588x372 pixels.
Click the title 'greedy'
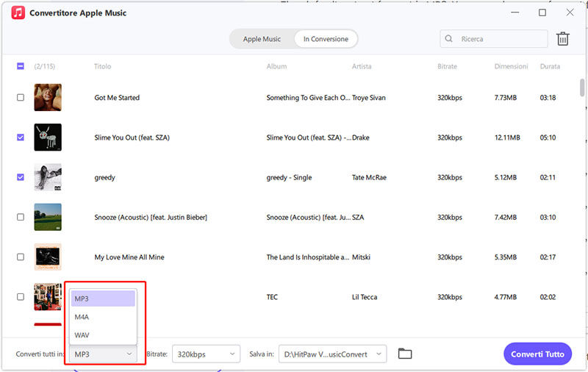104,177
